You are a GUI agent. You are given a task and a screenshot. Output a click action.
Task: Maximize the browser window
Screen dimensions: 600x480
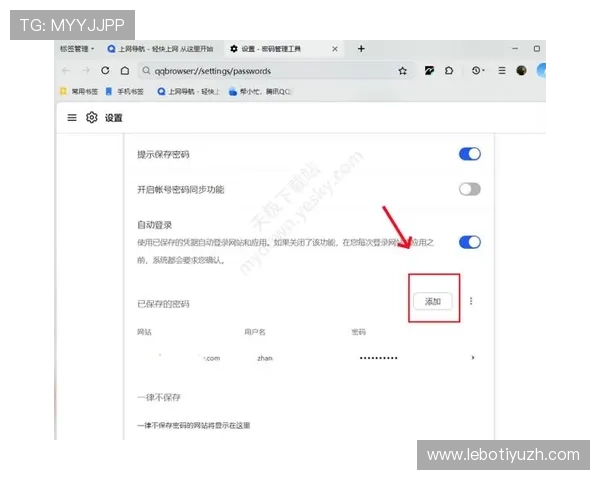(x=537, y=49)
